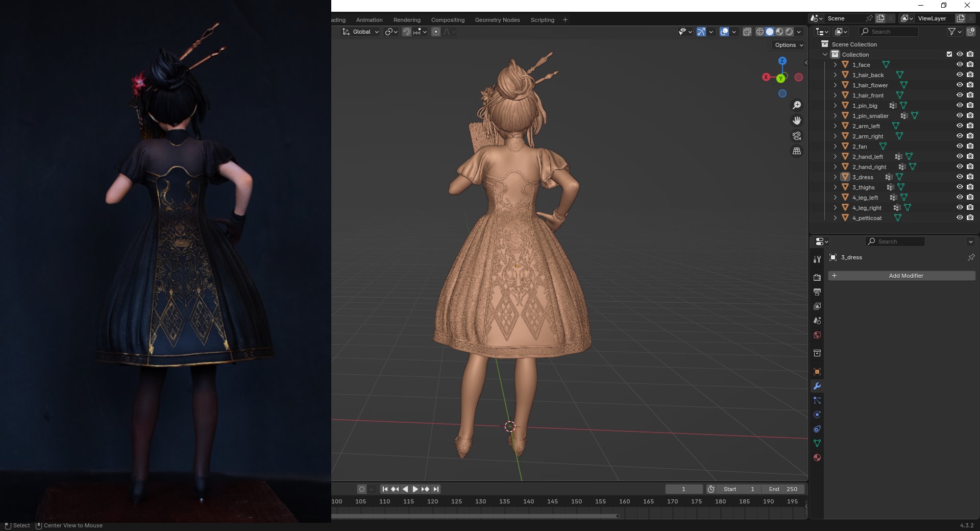The height and width of the screenshot is (531, 980).
Task: Disable rendering for 4_petticoat object
Action: coord(970,218)
